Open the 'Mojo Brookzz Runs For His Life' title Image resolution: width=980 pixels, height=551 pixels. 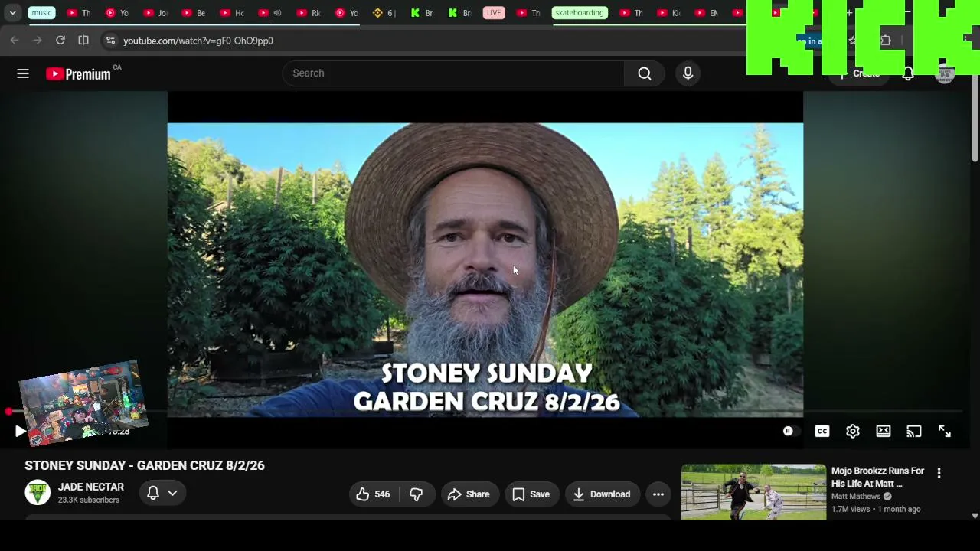click(877, 477)
